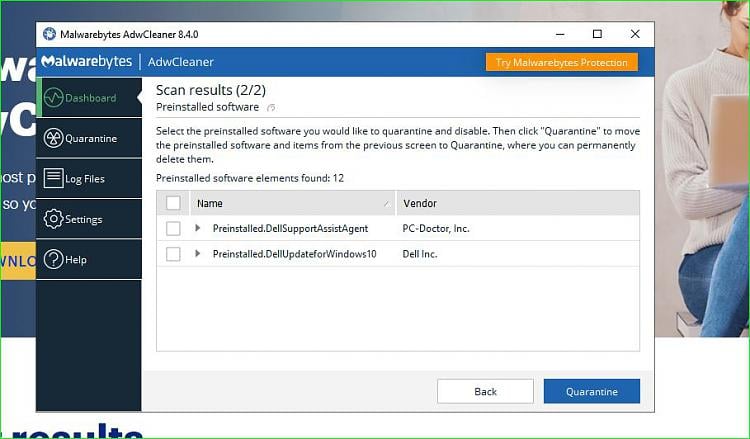Select the Preinstalled.DellUpdateforWindows10 name text

click(x=295, y=254)
